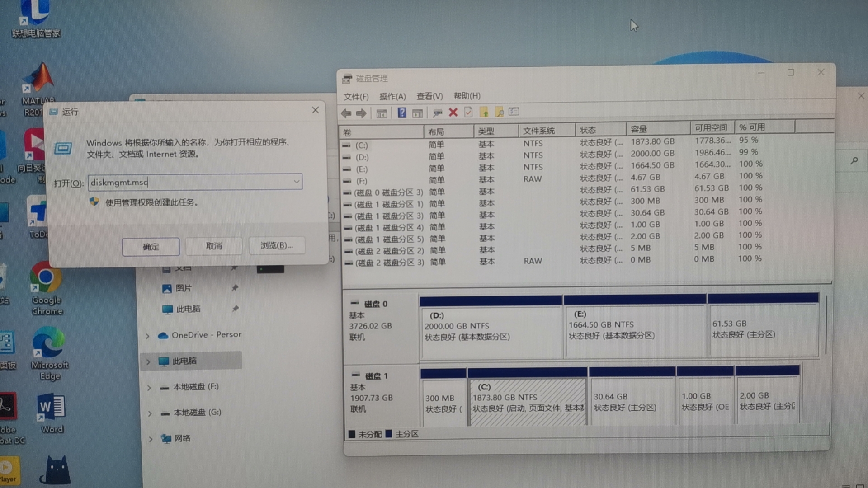
Task: Open the Run command history dropdown arrow
Action: tap(297, 182)
